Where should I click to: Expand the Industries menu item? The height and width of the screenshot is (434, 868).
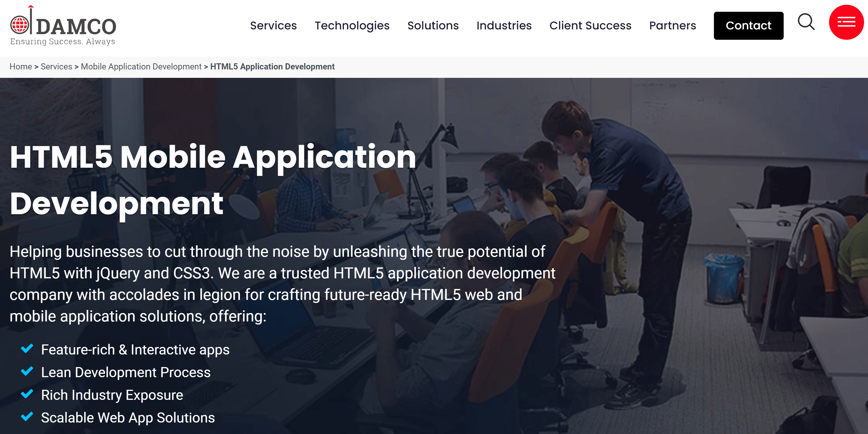pos(504,25)
